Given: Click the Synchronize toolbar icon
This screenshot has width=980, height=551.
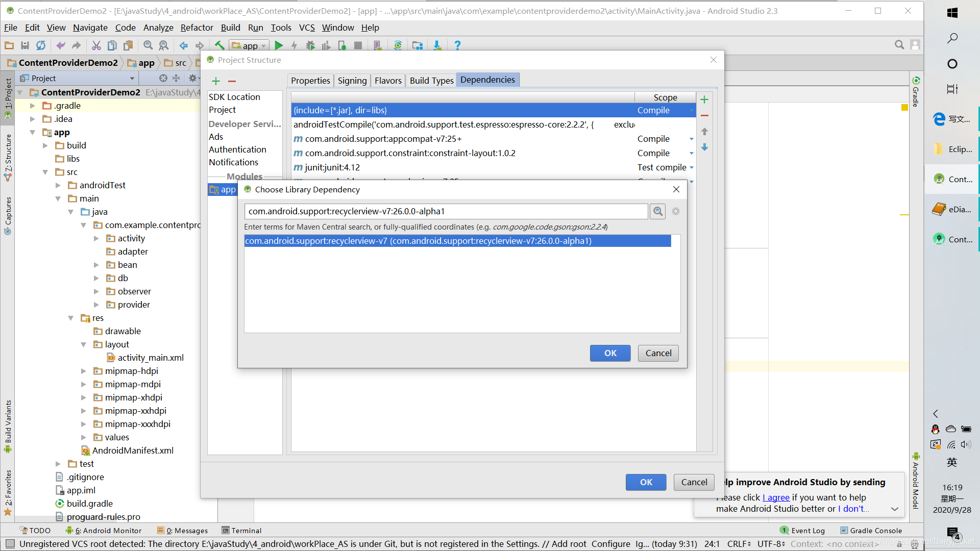Looking at the screenshot, I should pos(41,45).
